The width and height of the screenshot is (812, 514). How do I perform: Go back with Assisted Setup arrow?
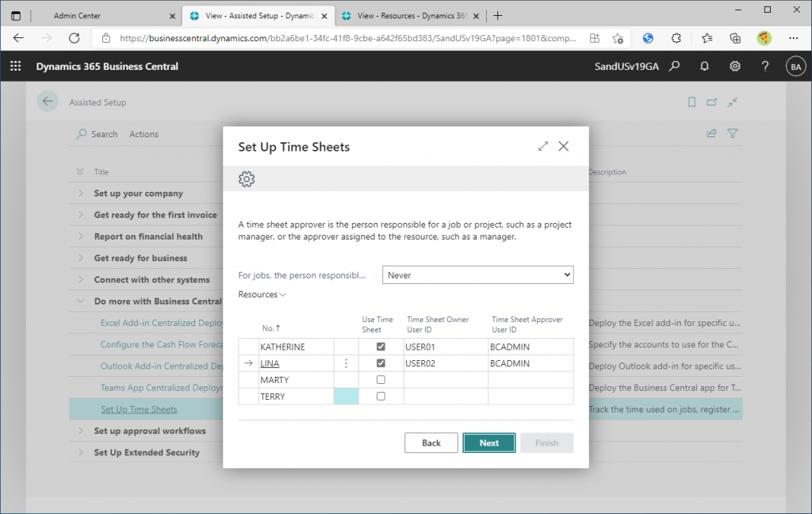click(x=48, y=102)
